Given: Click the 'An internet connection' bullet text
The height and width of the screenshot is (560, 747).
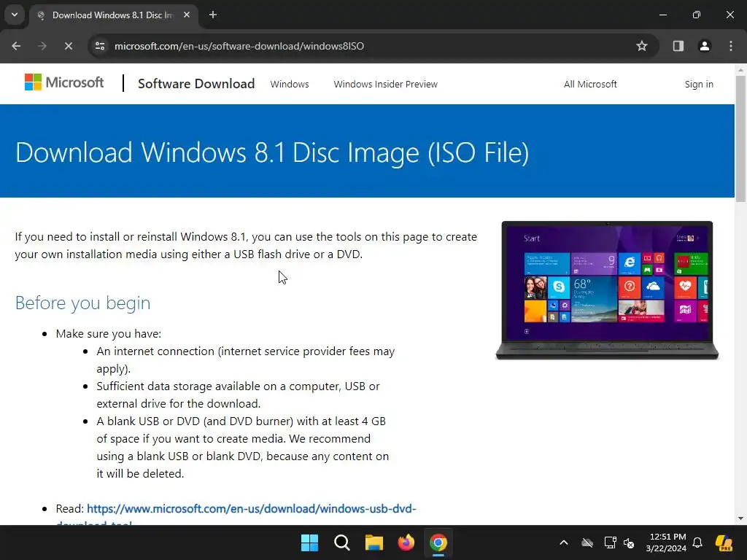Looking at the screenshot, I should (x=245, y=360).
